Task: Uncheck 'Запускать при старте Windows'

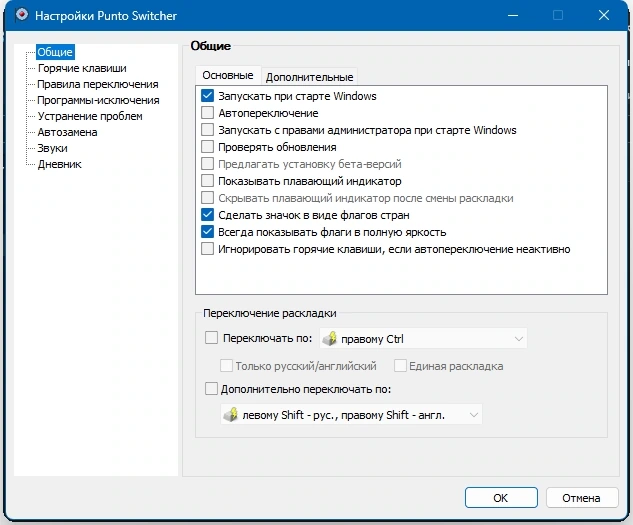Action: [x=208, y=96]
